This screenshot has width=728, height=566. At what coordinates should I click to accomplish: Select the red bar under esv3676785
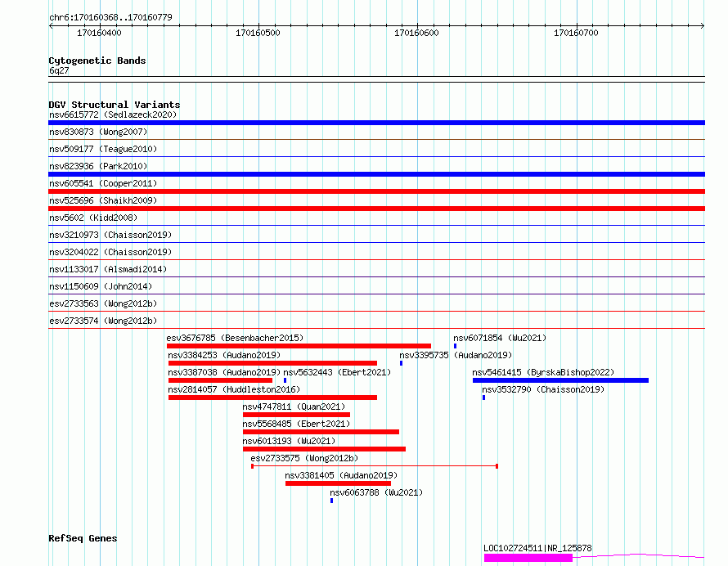(299, 346)
